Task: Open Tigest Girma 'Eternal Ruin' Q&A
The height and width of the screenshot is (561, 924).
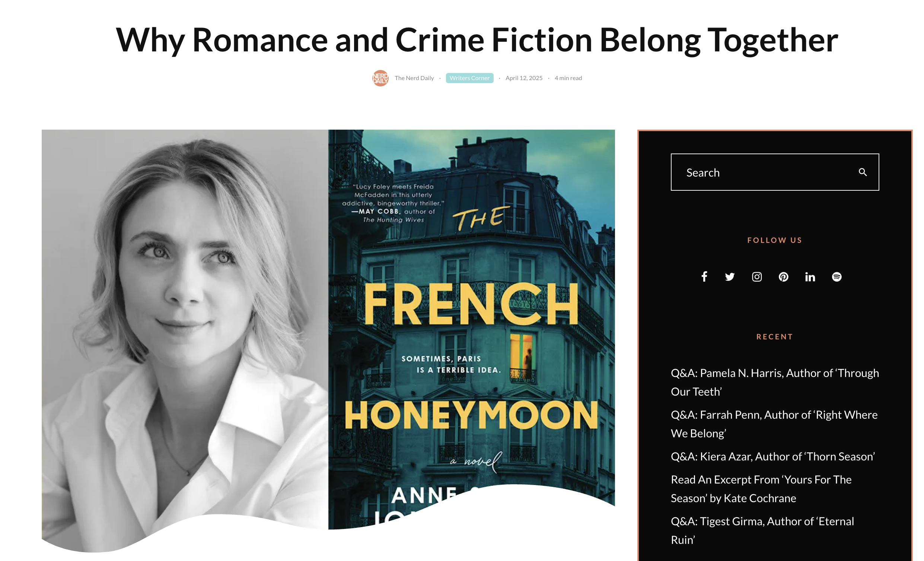Action: pyautogui.click(x=762, y=530)
